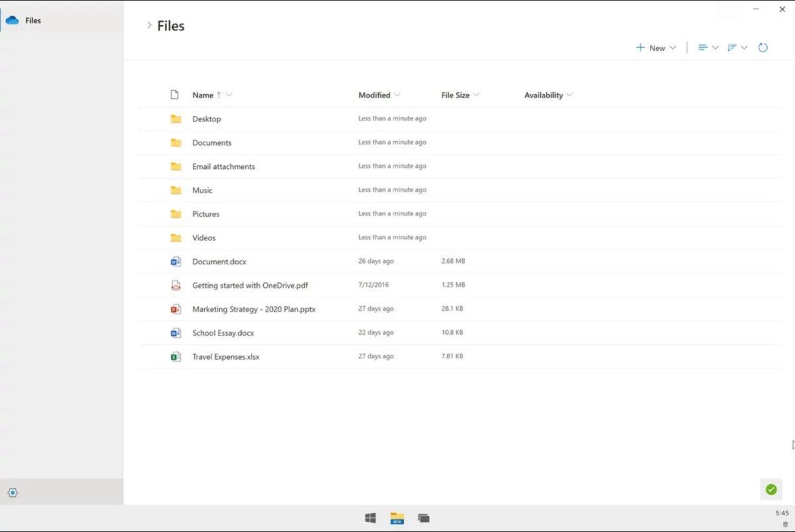Click the PDF icon for Getting started with OneDrive
Image resolution: width=795 pixels, height=532 pixels.
pos(176,285)
